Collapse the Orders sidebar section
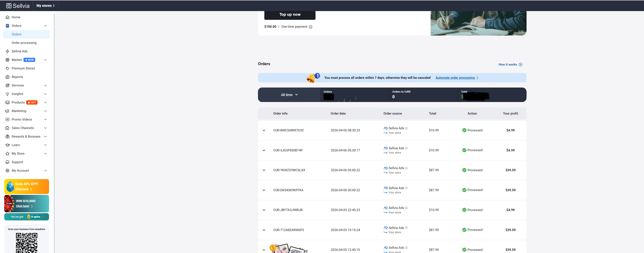This screenshot has width=644, height=253. 45,26
